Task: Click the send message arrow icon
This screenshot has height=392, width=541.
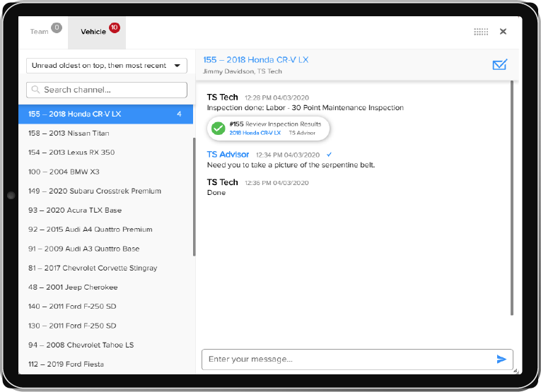Action: pos(501,360)
